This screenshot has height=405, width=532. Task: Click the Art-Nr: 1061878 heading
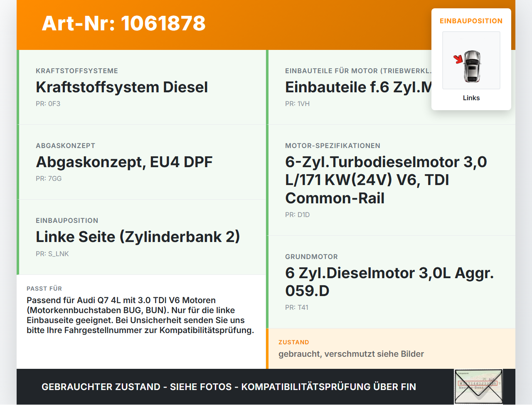(x=123, y=23)
